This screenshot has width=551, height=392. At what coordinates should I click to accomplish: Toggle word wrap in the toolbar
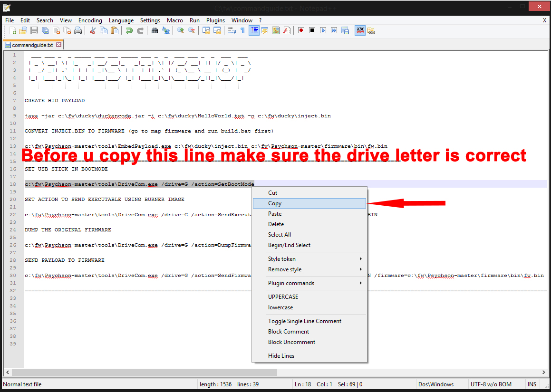click(232, 30)
